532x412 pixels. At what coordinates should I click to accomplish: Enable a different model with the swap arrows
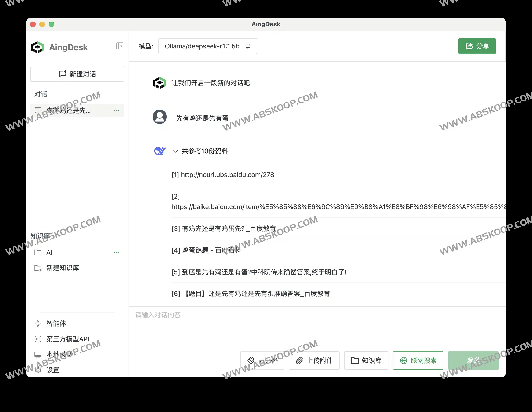pos(248,46)
